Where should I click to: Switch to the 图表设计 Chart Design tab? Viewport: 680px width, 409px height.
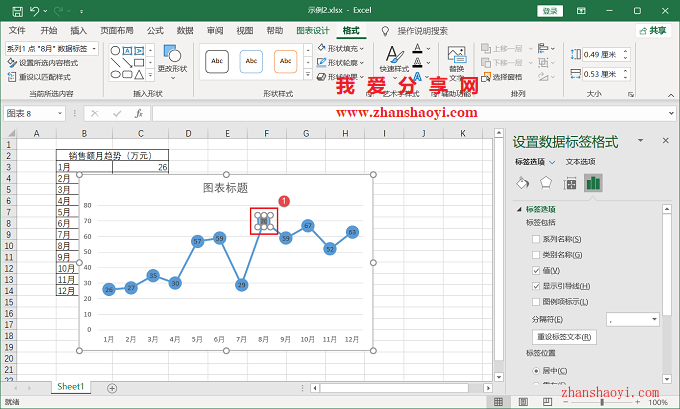click(313, 31)
